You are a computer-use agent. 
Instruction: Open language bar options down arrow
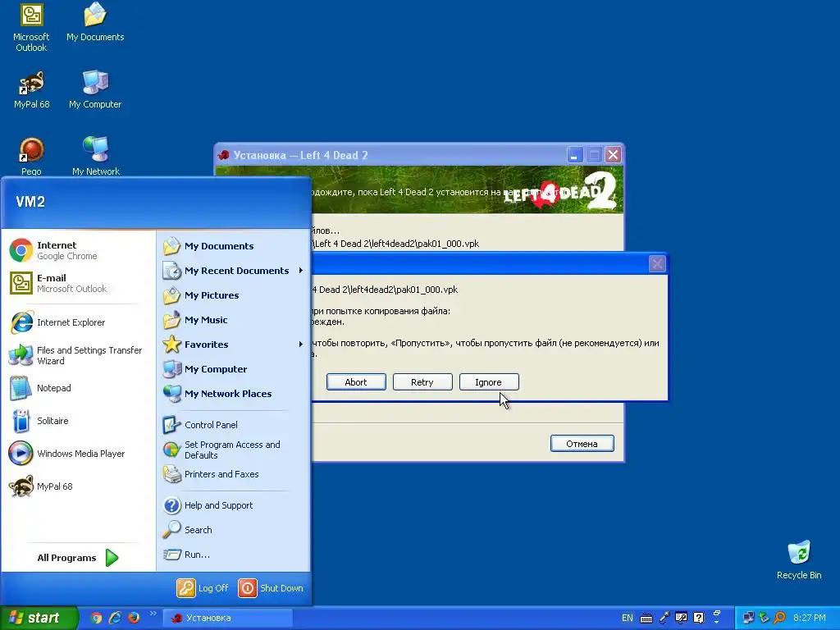click(716, 623)
